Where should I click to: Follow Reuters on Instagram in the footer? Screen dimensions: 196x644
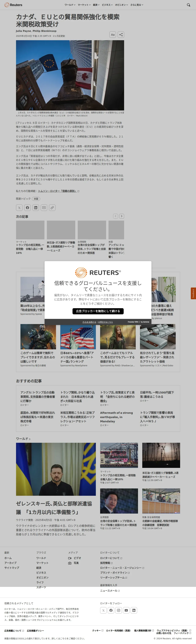click(119, 610)
